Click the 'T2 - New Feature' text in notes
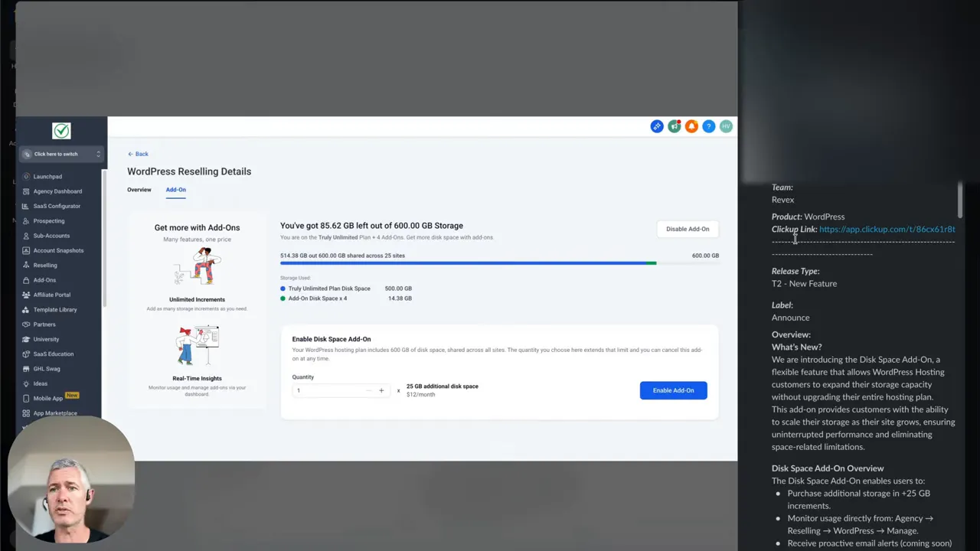 [804, 284]
